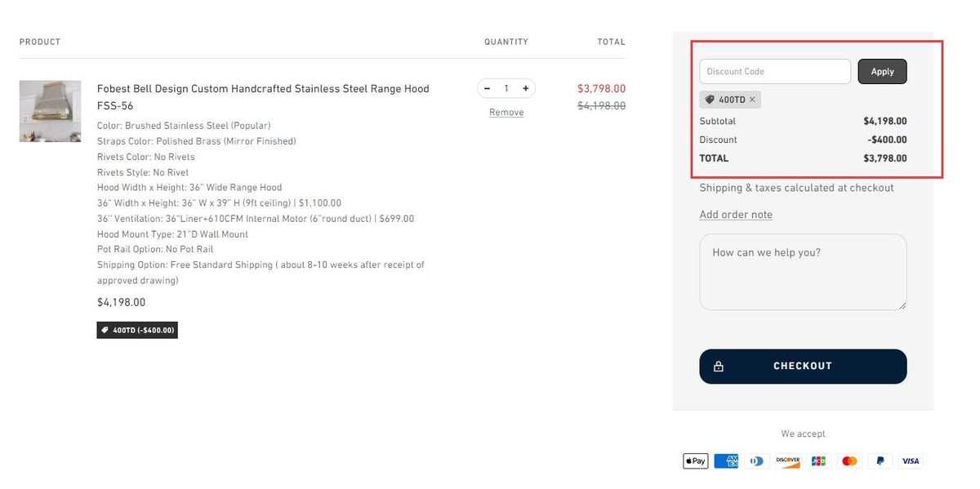Viewport: 980px width, 489px height.
Task: Click the Mastercard payment icon
Action: tap(849, 461)
